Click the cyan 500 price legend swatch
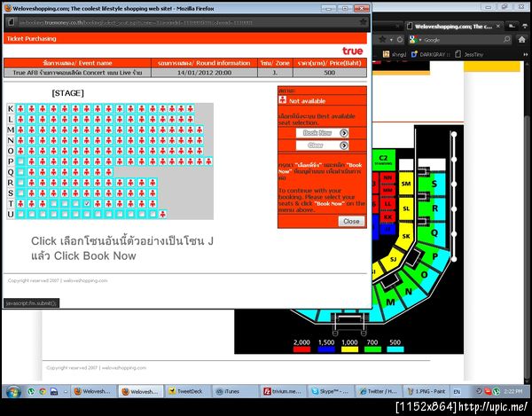532x416 pixels. pos(395,349)
